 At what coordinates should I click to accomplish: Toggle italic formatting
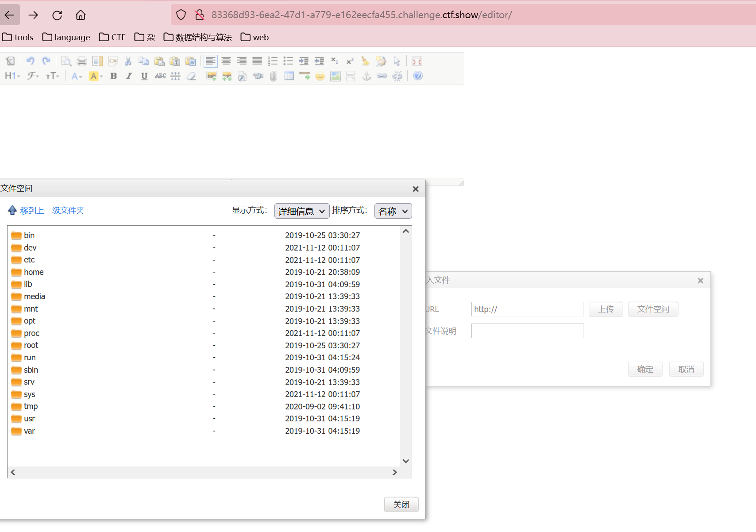(x=129, y=76)
